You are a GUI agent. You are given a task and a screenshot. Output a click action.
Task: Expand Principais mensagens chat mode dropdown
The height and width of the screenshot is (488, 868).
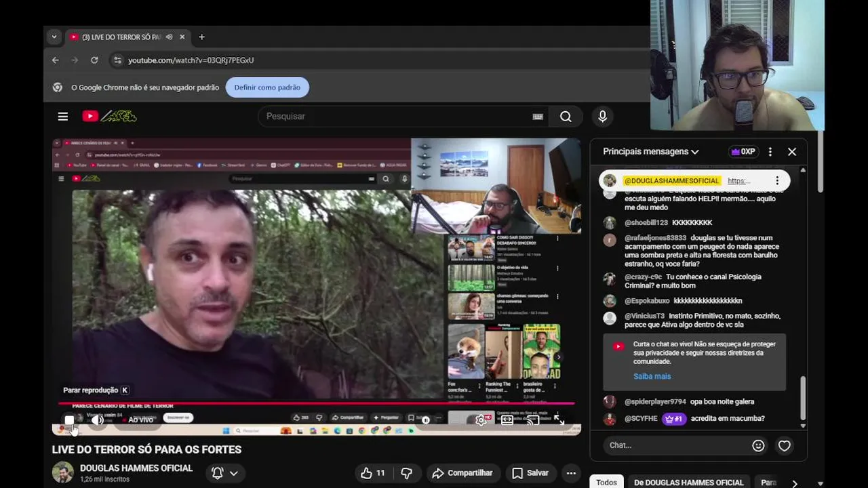(651, 152)
